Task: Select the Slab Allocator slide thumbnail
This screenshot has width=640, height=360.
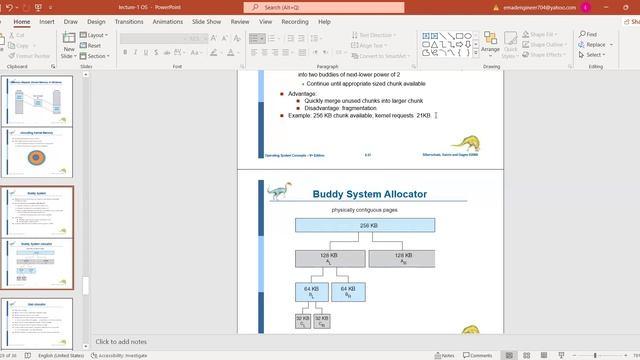Action: [37, 324]
